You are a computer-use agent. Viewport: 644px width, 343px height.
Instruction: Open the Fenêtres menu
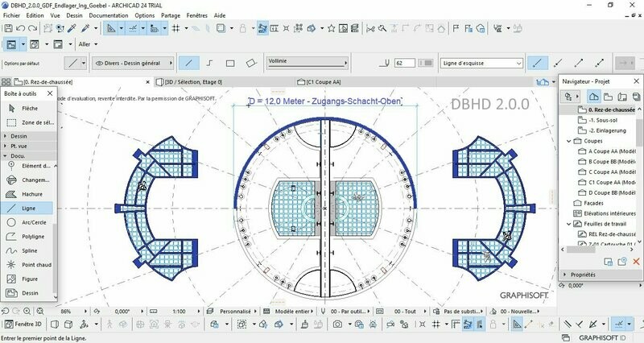coord(196,15)
